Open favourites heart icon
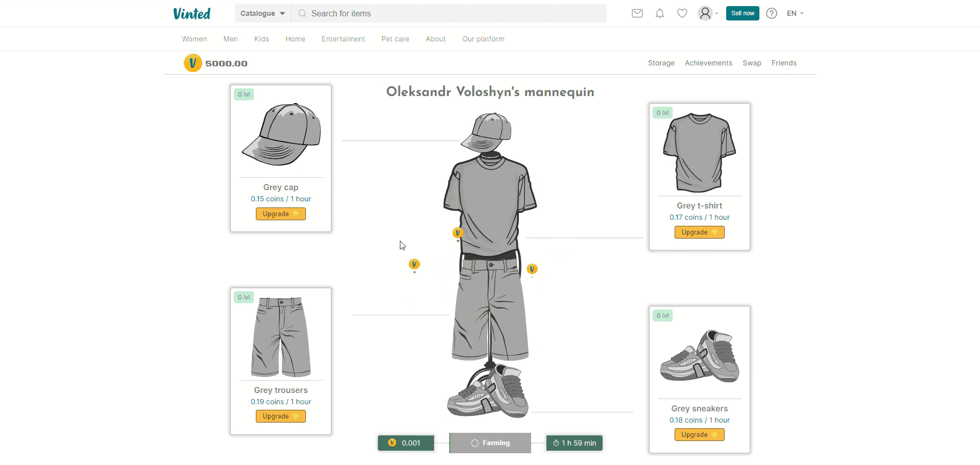 (x=682, y=13)
